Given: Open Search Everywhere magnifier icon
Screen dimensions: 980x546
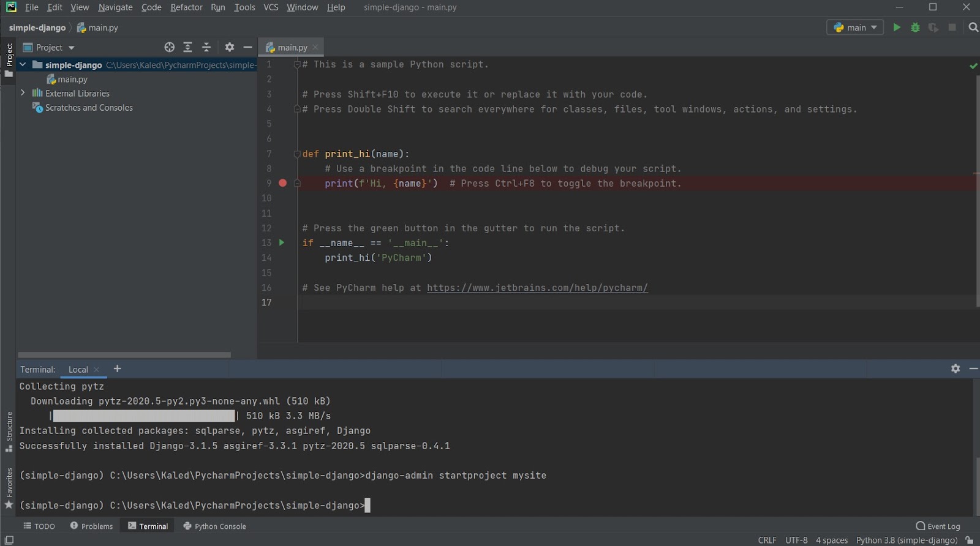Looking at the screenshot, I should coord(973,28).
